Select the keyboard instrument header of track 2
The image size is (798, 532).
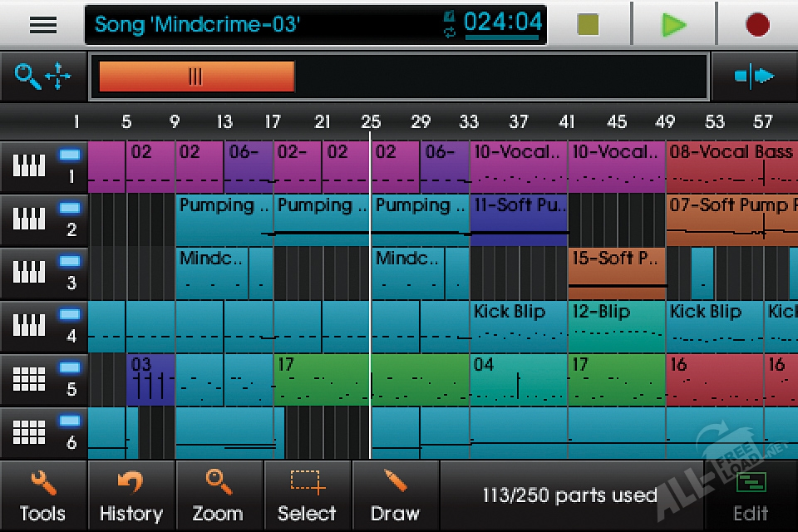[x=30, y=220]
